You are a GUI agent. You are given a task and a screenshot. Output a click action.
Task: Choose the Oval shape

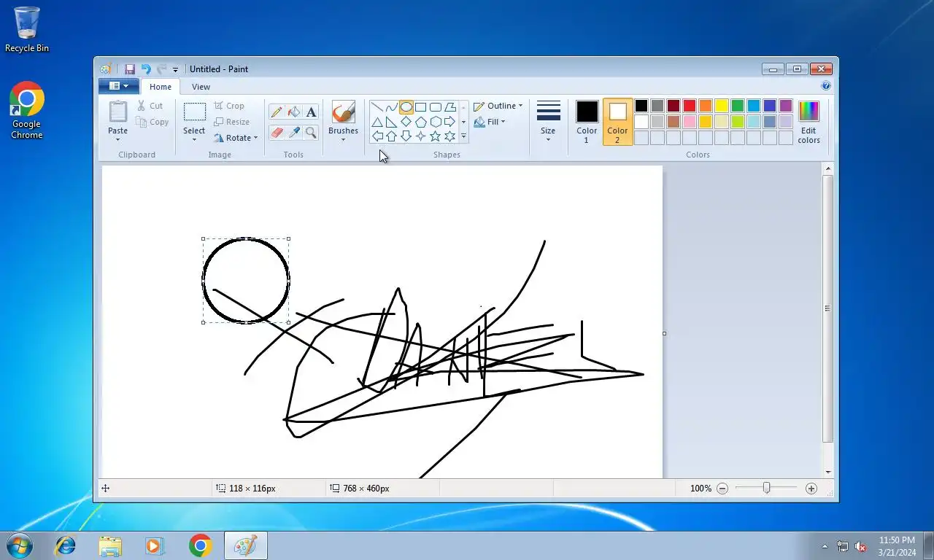tap(406, 107)
